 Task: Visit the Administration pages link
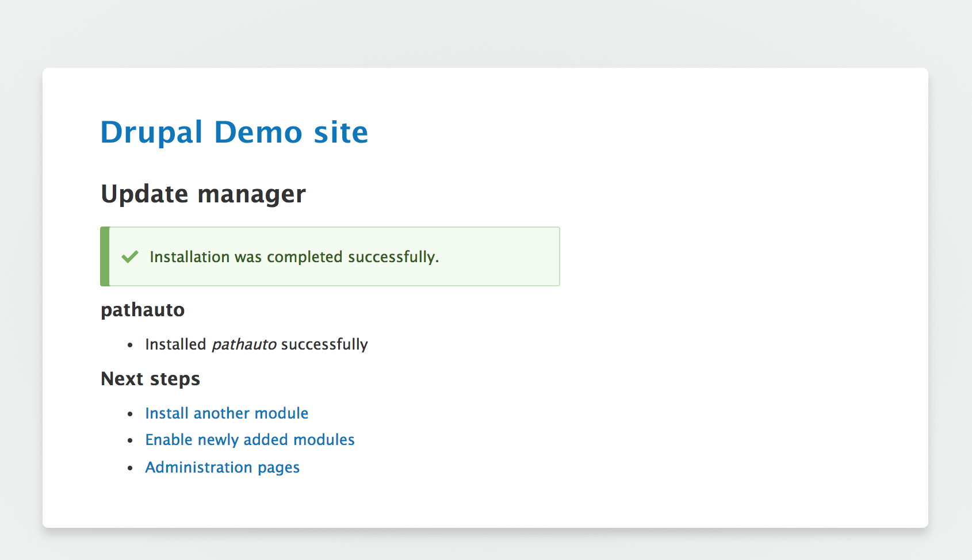(222, 467)
